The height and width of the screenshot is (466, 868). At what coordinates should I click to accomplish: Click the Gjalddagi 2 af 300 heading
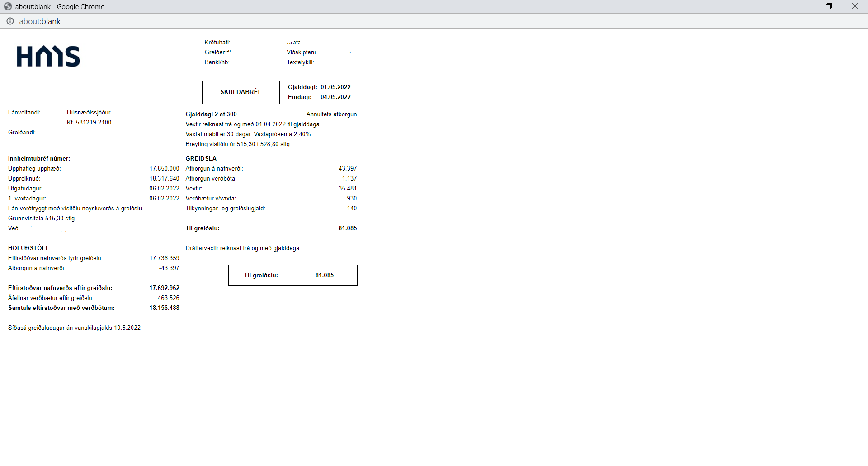[211, 114]
